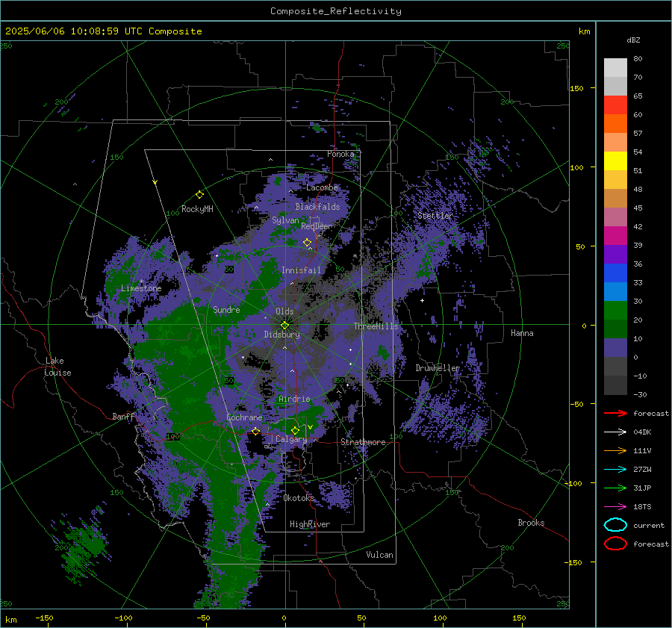Click the 'current' legend text
672x628 pixels.
click(649, 525)
